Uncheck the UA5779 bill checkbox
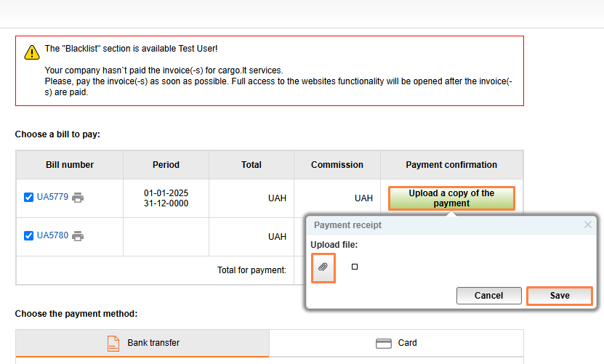The height and width of the screenshot is (364, 604). [29, 197]
